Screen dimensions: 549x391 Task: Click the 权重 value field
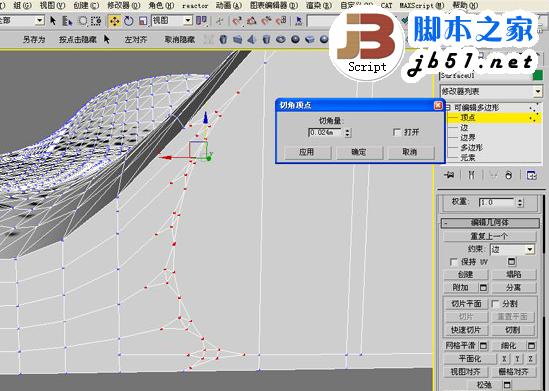(x=497, y=202)
